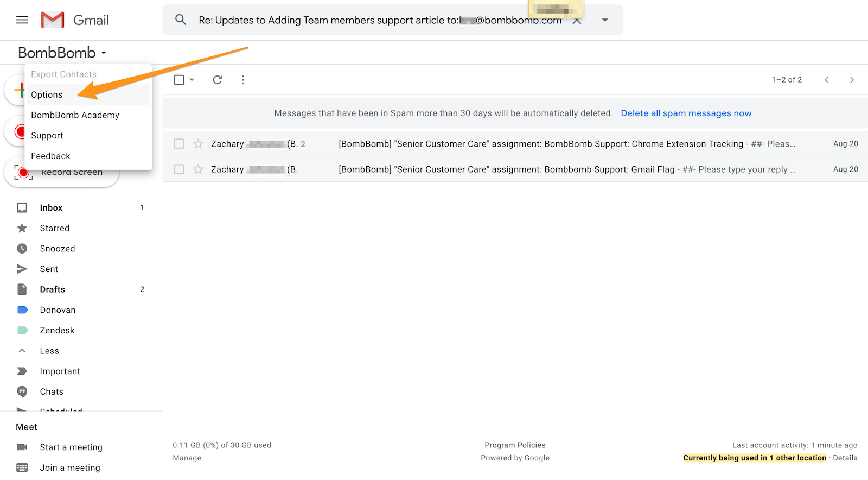Viewport: 868px width, 480px height.
Task: Open the Important folder label
Action: click(60, 371)
